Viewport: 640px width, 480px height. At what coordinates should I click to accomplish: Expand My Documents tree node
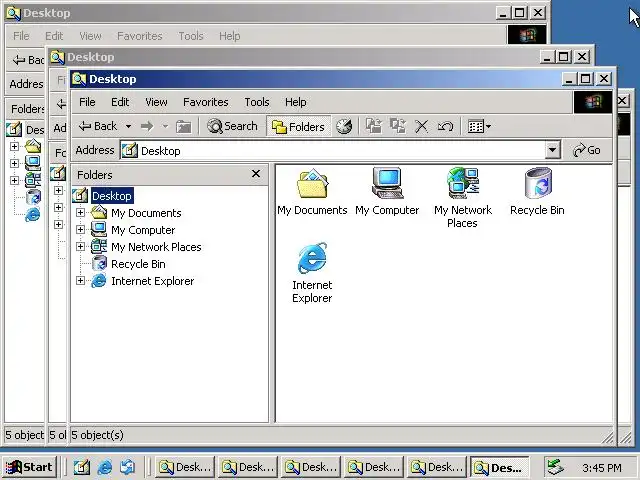(x=80, y=213)
